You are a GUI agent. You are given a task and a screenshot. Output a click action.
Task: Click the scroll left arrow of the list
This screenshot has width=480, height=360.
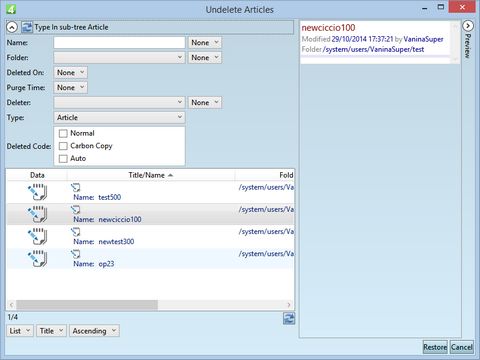point(11,305)
